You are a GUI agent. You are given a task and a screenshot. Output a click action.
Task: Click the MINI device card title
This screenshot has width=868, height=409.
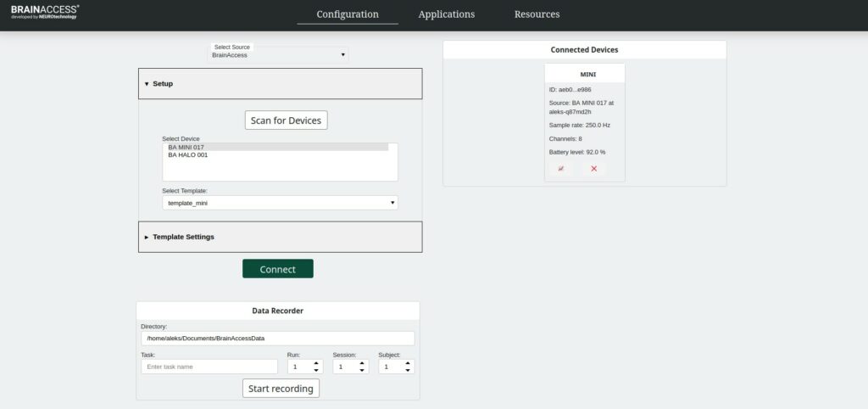tap(587, 74)
